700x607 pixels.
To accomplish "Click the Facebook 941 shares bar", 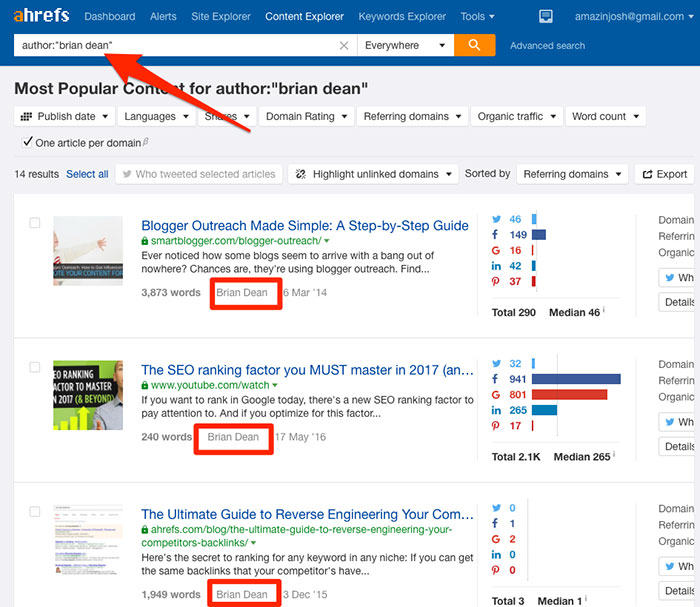I will click(576, 379).
